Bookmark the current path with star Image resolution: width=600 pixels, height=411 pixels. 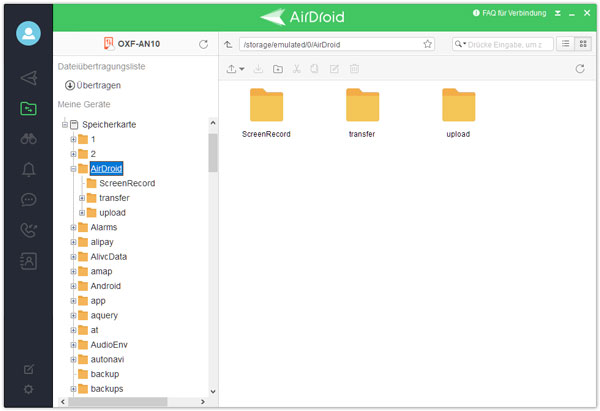[427, 44]
